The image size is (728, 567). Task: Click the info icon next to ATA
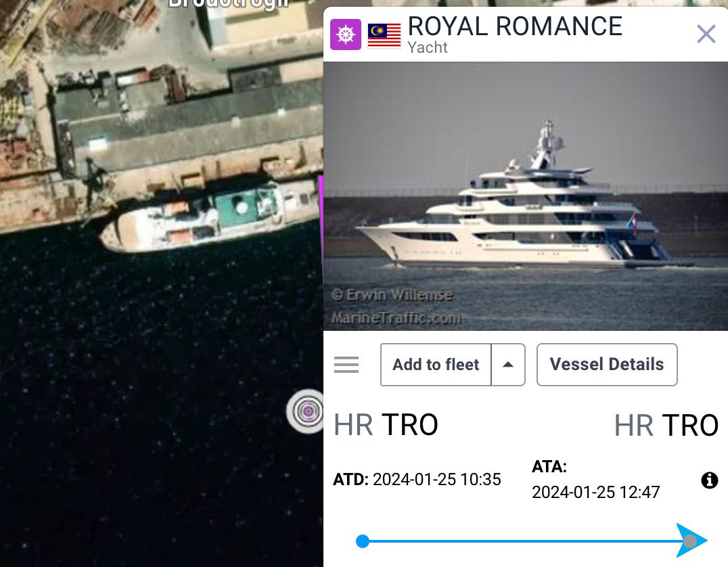click(709, 480)
